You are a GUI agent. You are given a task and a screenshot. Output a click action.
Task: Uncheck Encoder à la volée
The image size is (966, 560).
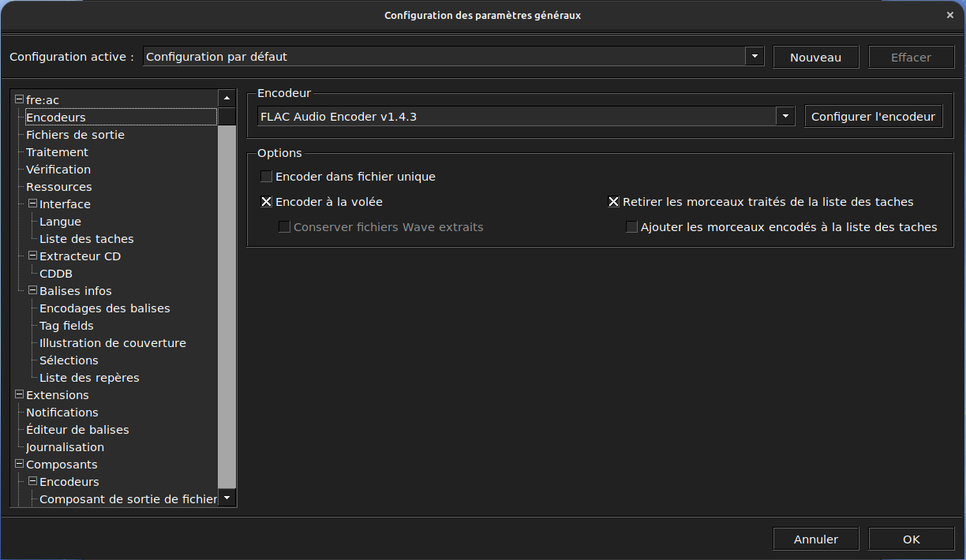(x=267, y=202)
